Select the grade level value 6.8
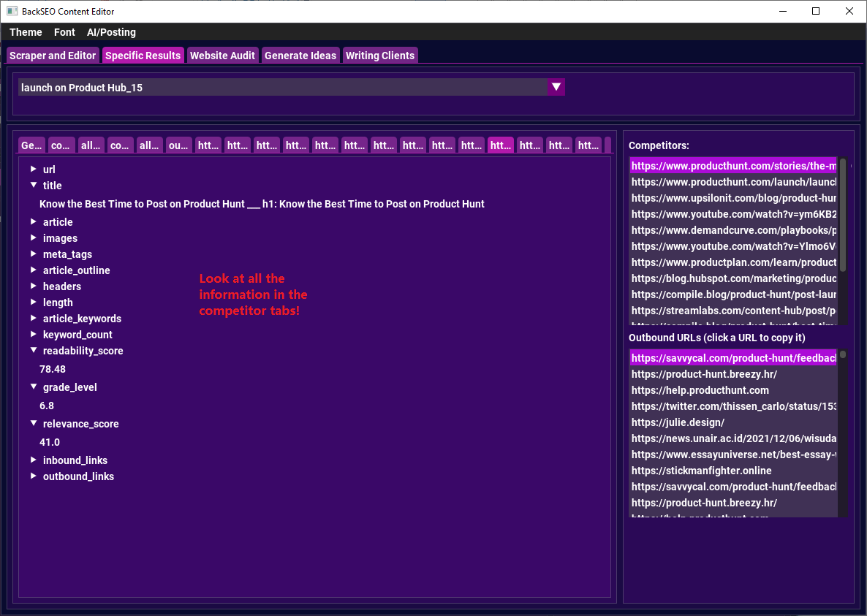The width and height of the screenshot is (867, 616). pos(47,406)
